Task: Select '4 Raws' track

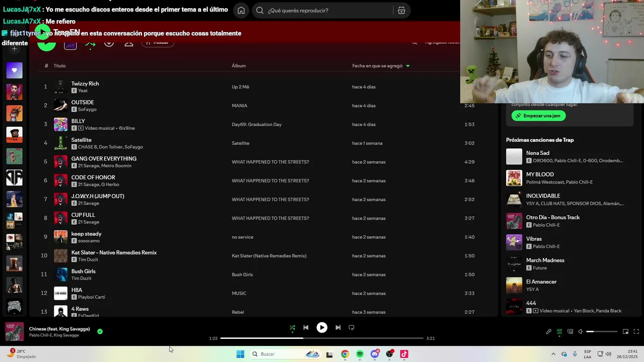Action: [x=80, y=309]
